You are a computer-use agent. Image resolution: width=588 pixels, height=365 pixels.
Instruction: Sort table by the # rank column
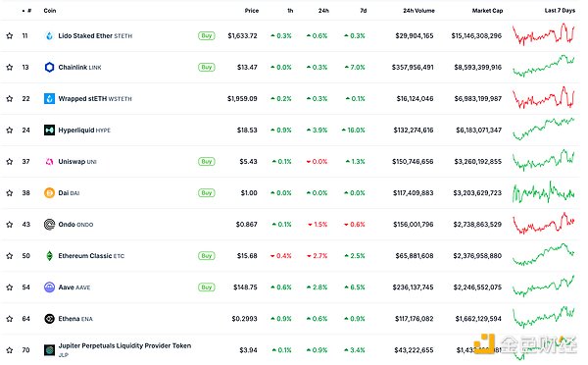(27, 11)
